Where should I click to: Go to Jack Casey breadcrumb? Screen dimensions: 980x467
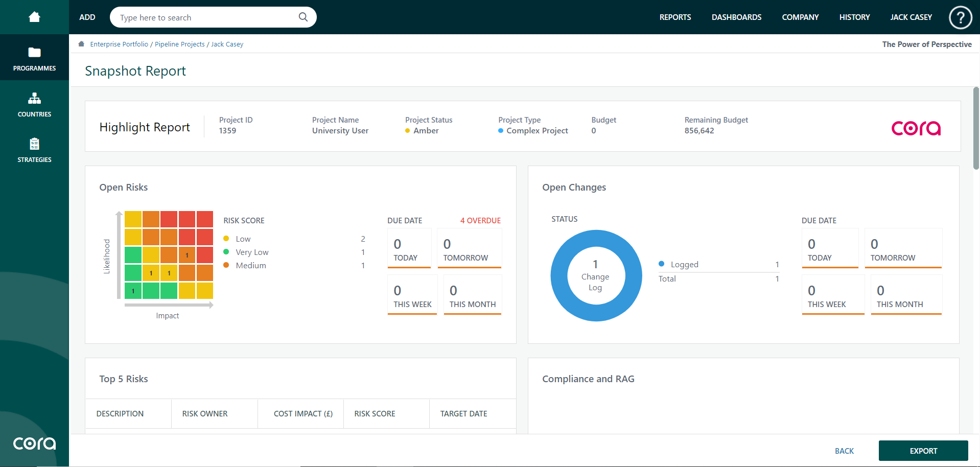[227, 44]
